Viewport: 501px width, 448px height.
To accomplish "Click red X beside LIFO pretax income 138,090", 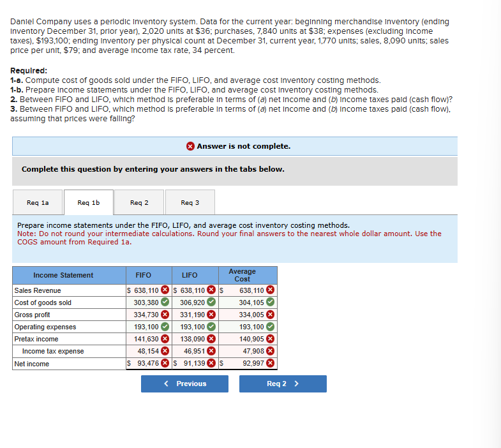I will click(211, 339).
